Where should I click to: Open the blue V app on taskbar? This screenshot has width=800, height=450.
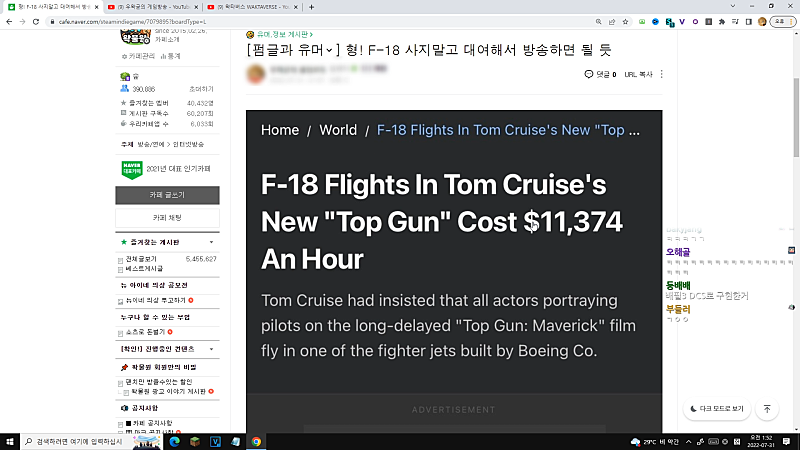215,442
